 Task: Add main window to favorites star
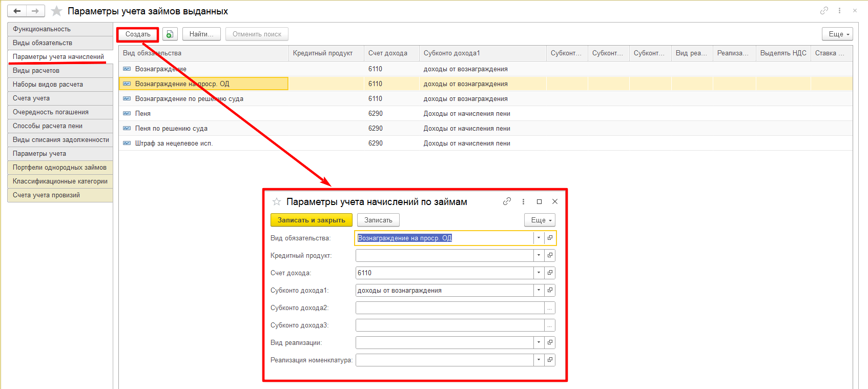(x=56, y=11)
